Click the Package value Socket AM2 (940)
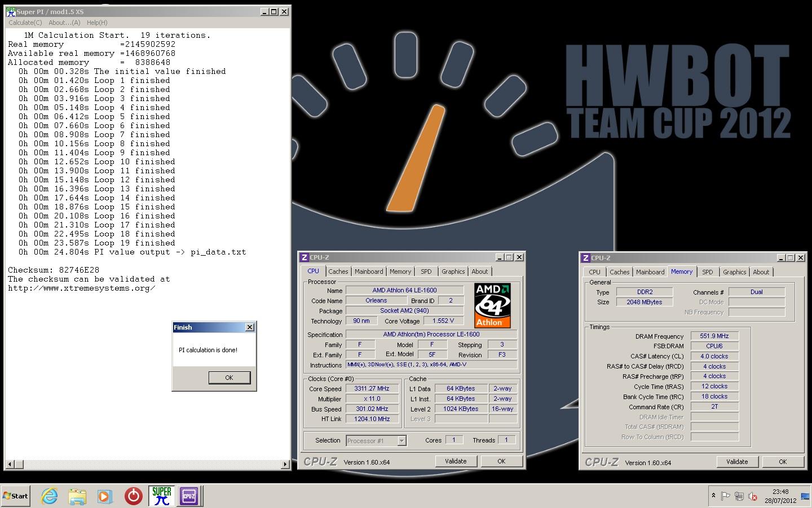812x508 pixels. (404, 310)
